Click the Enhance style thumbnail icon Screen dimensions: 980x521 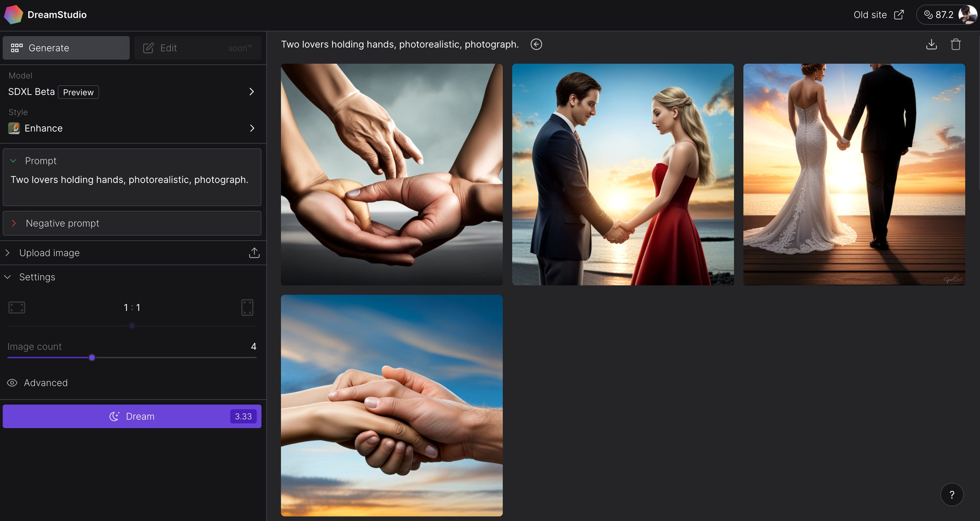click(14, 128)
